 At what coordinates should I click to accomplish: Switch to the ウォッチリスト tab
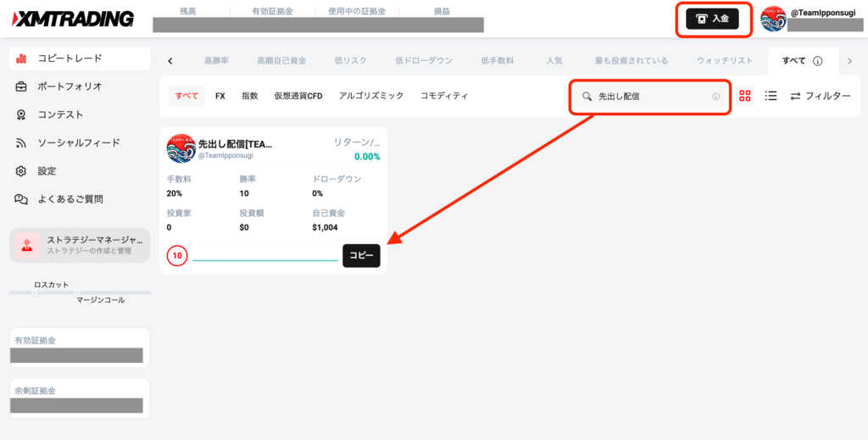(725, 61)
